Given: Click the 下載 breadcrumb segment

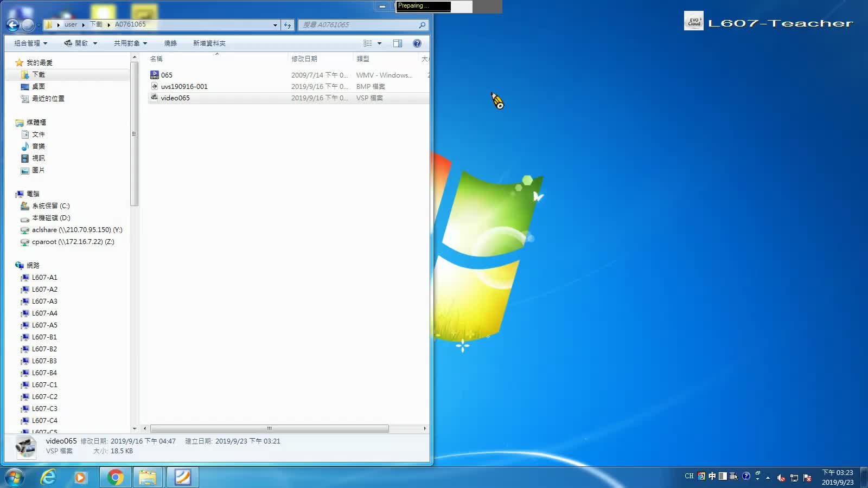Looking at the screenshot, I should pyautogui.click(x=96, y=24).
